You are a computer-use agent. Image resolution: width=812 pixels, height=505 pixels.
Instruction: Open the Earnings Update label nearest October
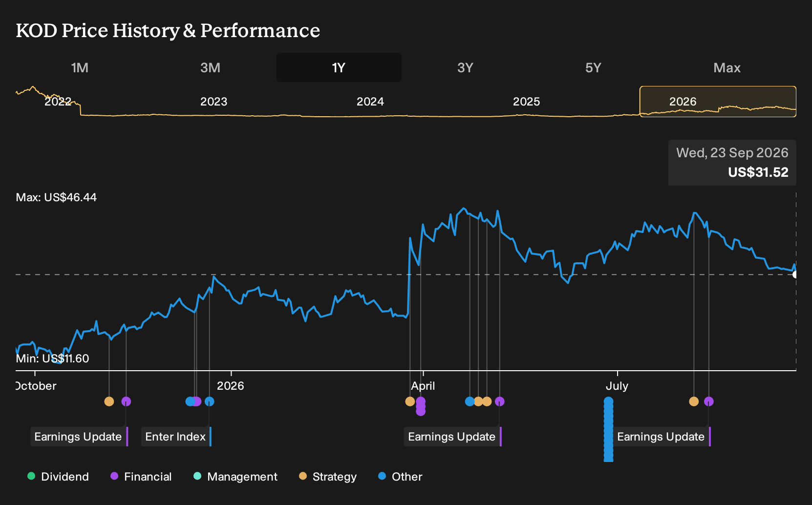(x=79, y=437)
